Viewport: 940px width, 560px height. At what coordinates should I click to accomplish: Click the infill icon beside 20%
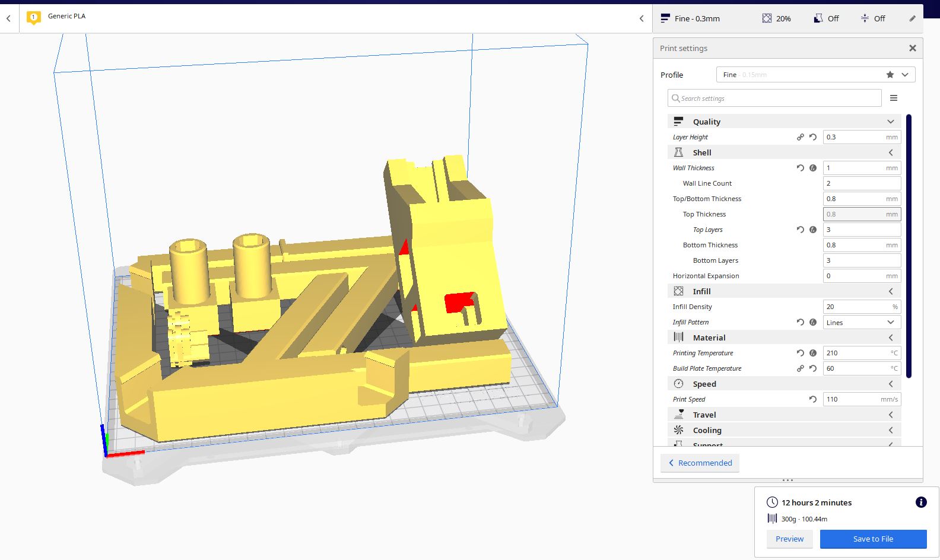pyautogui.click(x=767, y=18)
